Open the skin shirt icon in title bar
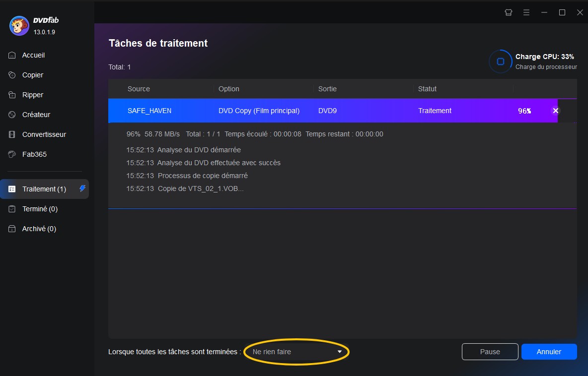The height and width of the screenshot is (376, 588). (x=509, y=12)
